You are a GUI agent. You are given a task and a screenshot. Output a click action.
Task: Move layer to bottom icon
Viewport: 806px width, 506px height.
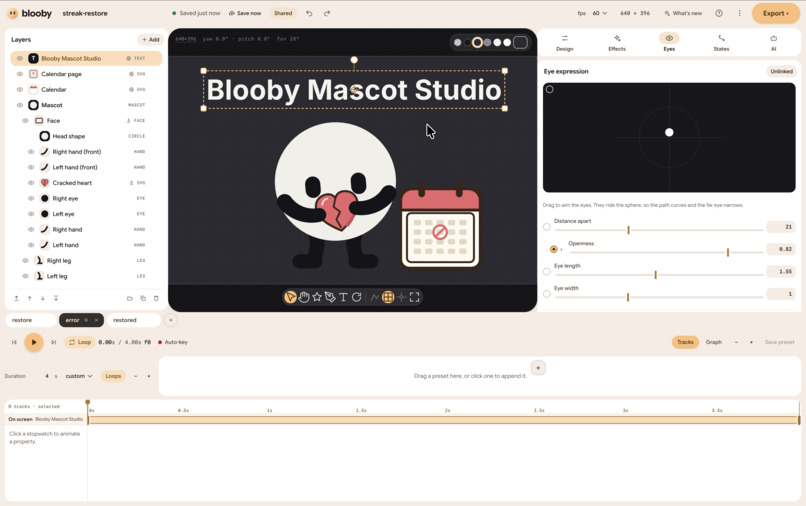click(x=56, y=298)
